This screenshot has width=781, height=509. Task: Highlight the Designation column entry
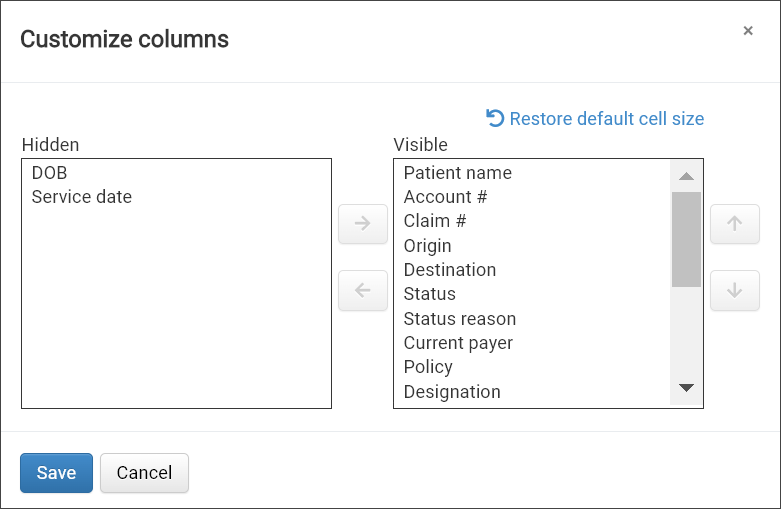(x=451, y=392)
